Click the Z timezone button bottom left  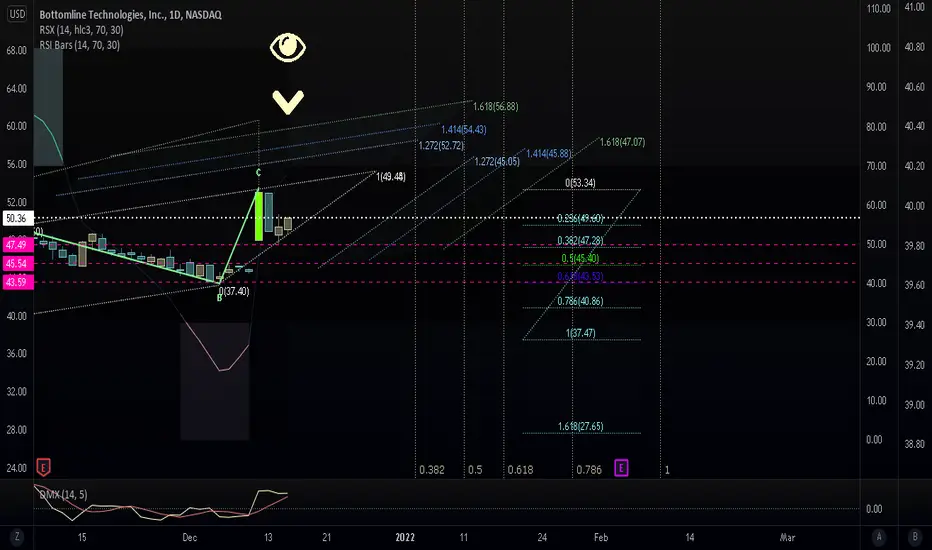tap(17, 537)
